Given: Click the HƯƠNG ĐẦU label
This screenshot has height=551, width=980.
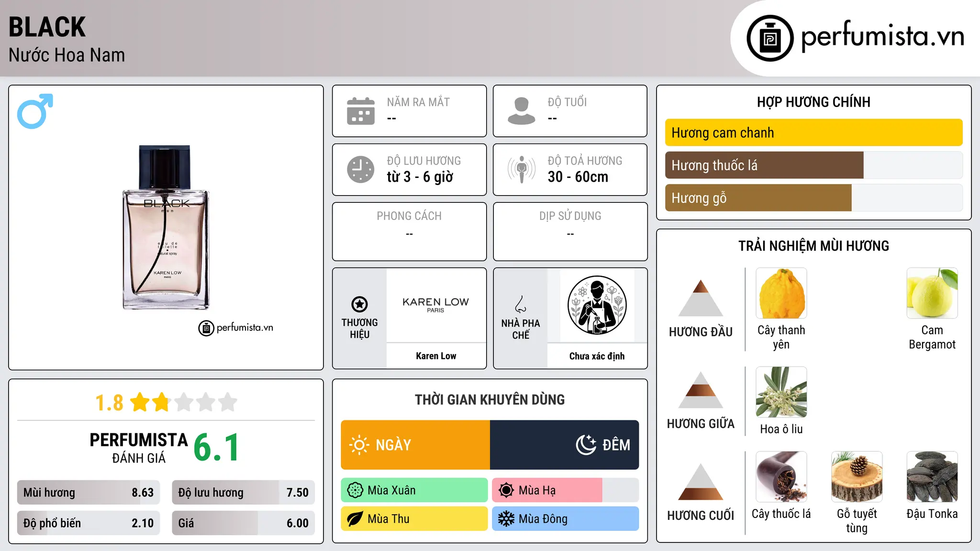Looking at the screenshot, I should pos(701,332).
